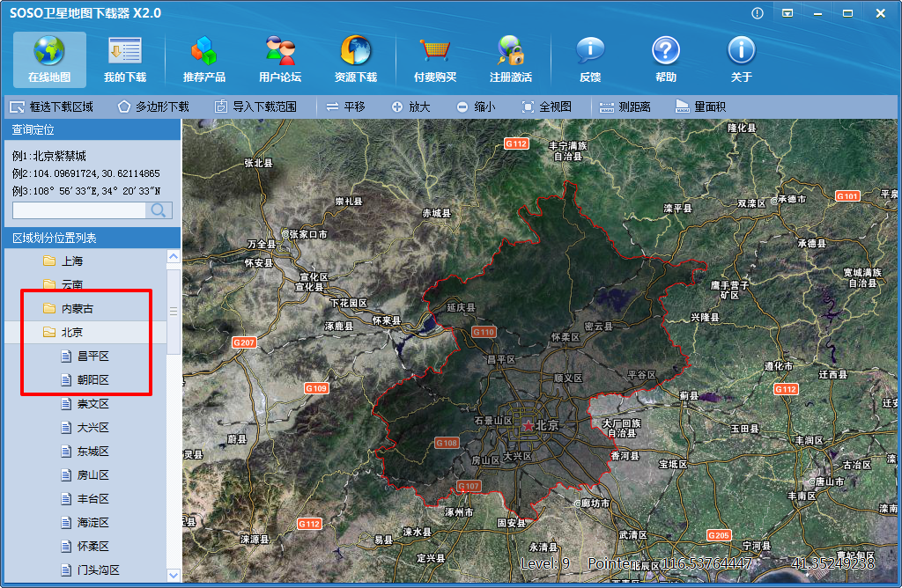This screenshot has width=902, height=588.
Task: Collapse the 北京 folder
Action: [x=63, y=332]
